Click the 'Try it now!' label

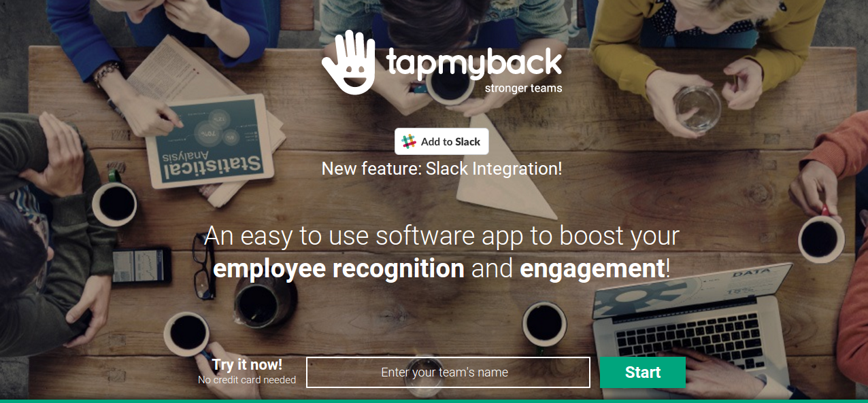pos(247,364)
